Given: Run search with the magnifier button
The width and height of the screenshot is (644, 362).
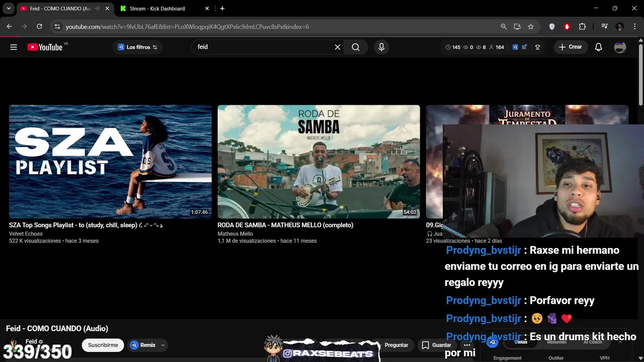Looking at the screenshot, I should tap(356, 47).
